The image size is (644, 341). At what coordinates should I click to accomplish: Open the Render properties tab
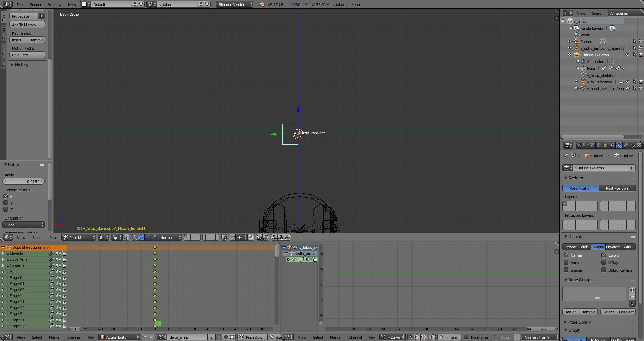pyautogui.click(x=579, y=145)
